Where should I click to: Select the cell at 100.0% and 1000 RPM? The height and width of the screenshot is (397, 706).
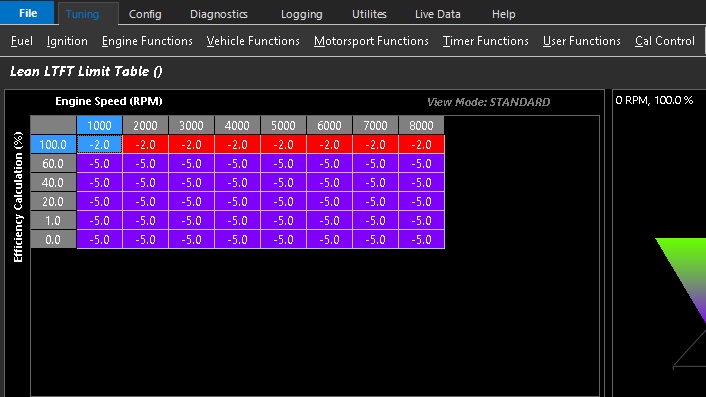(100, 144)
